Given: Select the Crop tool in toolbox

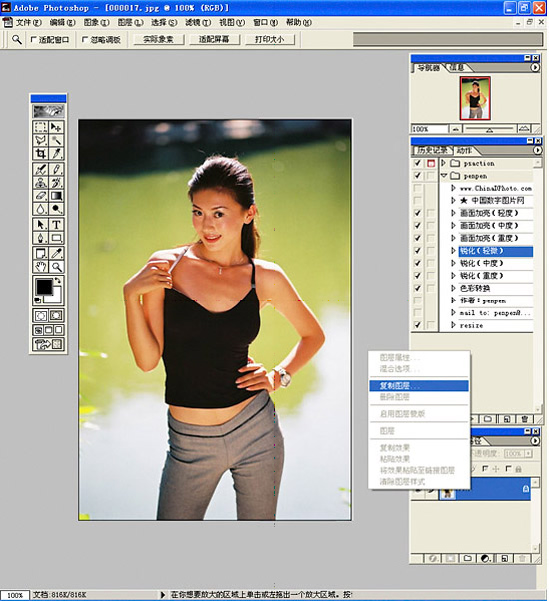Looking at the screenshot, I should 41,154.
